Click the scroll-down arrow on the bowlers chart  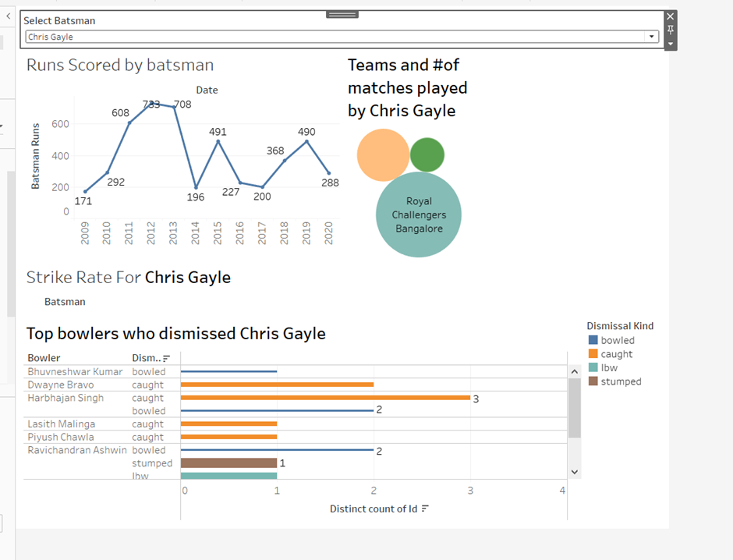pyautogui.click(x=575, y=471)
